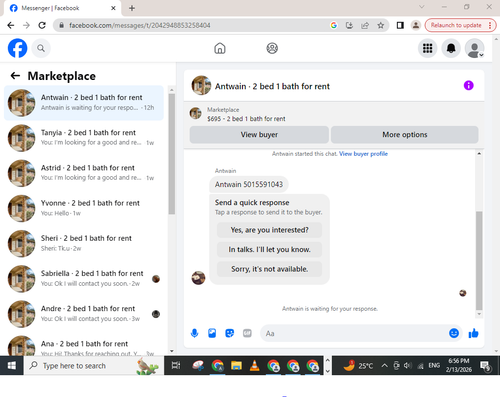500x397 pixels.
Task: Open the Windows Start menu
Action: point(12,366)
